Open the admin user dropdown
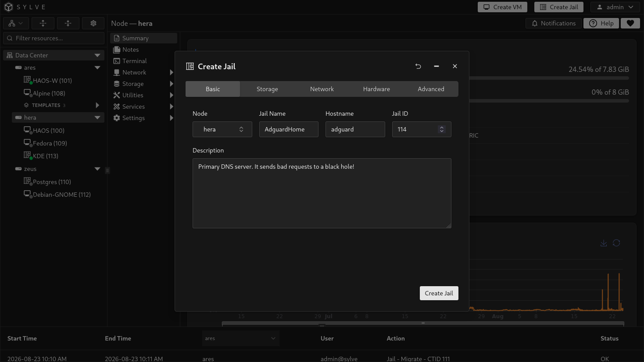Viewport: 644px width, 362px height. pos(615,7)
